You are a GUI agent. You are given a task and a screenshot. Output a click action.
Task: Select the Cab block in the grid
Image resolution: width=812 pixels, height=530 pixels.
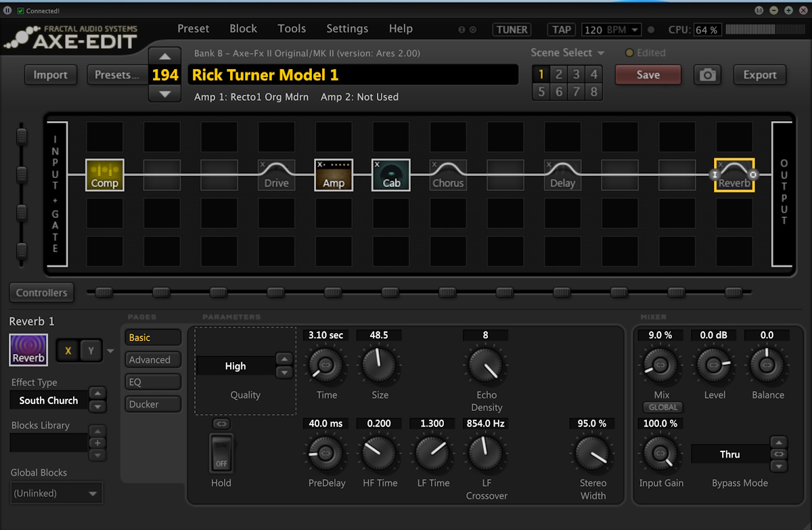(x=391, y=175)
